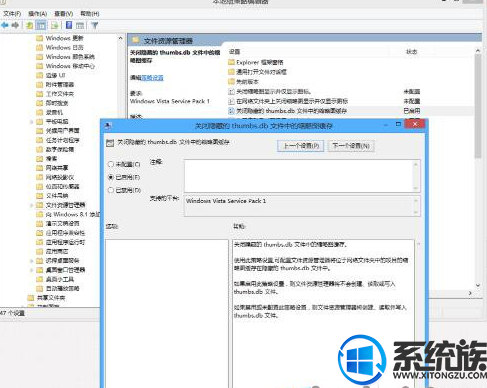This screenshot has width=487, height=388.
Task: Click the policy icon beside the dialog heading
Action: [110, 143]
